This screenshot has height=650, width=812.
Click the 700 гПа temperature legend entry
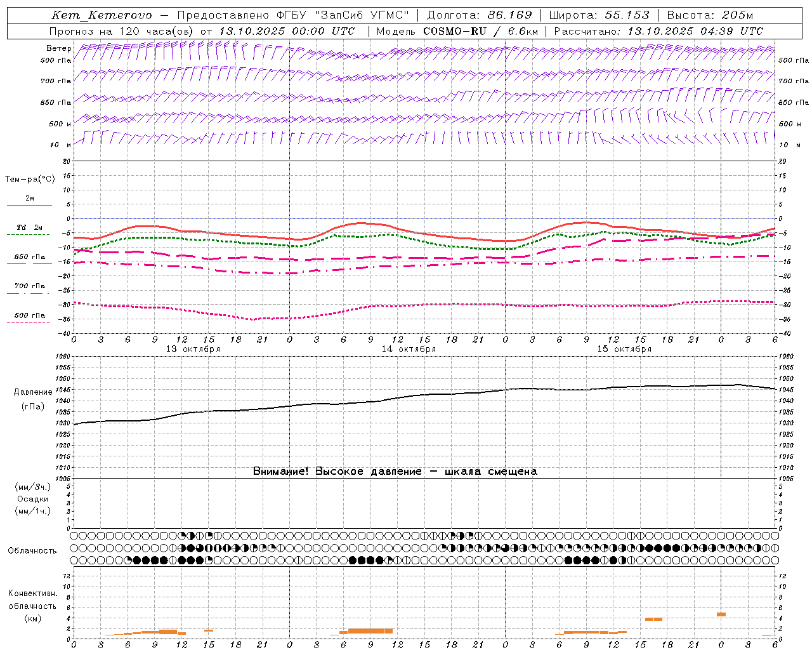(x=29, y=286)
